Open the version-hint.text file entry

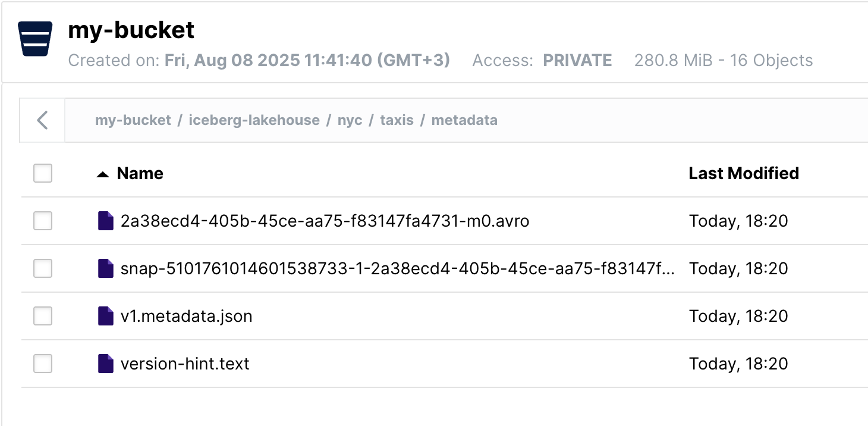tap(185, 364)
